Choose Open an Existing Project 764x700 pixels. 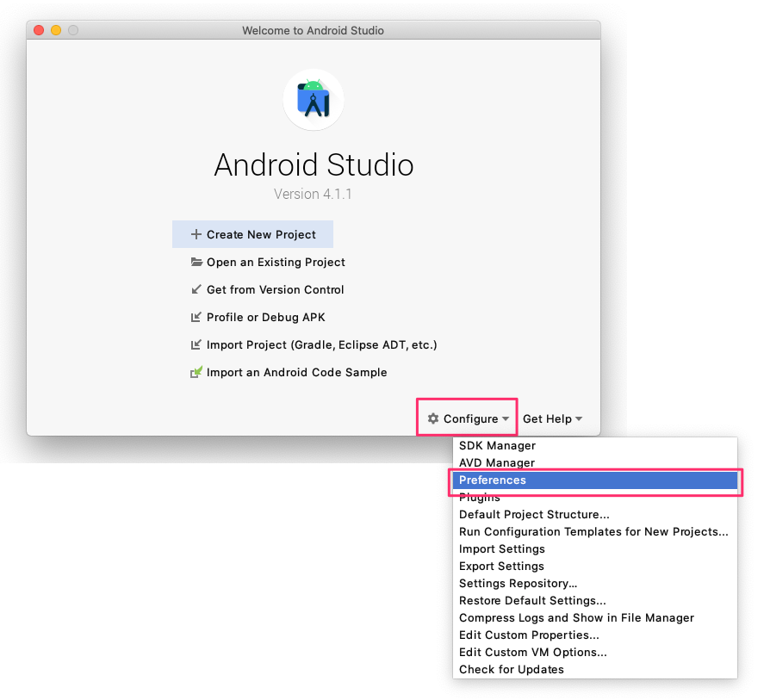pos(268,262)
